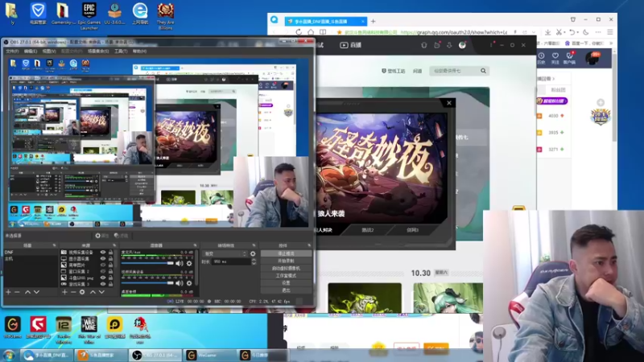Open the transition properties gear next to 渐变
The image size is (644, 362).
(253, 253)
